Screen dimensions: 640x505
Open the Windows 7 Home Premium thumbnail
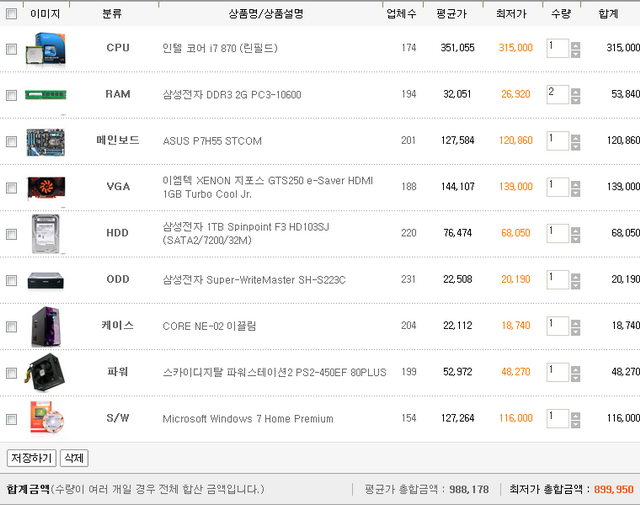click(47, 418)
